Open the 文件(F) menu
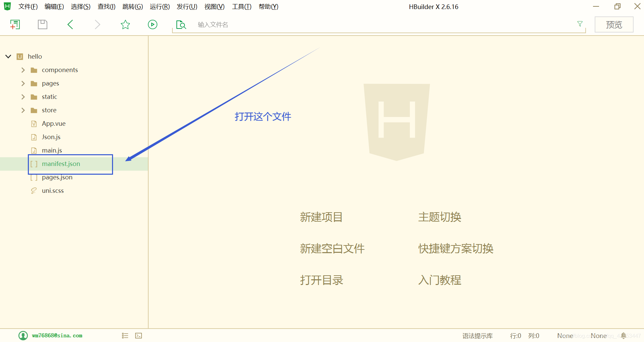This screenshot has width=644, height=342. 28,7
